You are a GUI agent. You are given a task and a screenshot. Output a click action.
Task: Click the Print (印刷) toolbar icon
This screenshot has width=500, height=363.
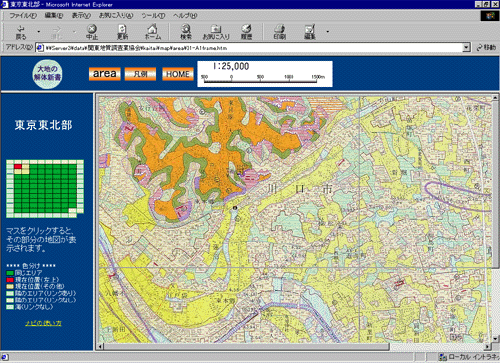pyautogui.click(x=279, y=32)
